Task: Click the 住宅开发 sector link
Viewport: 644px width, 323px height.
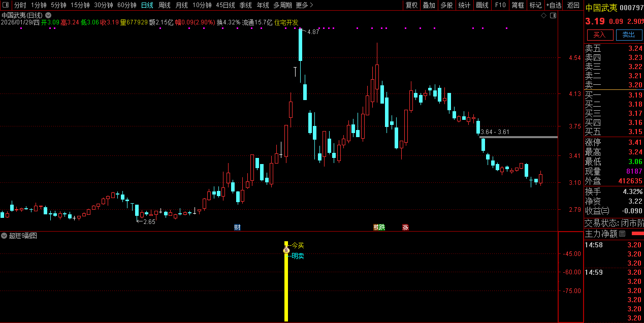Action: coord(286,22)
